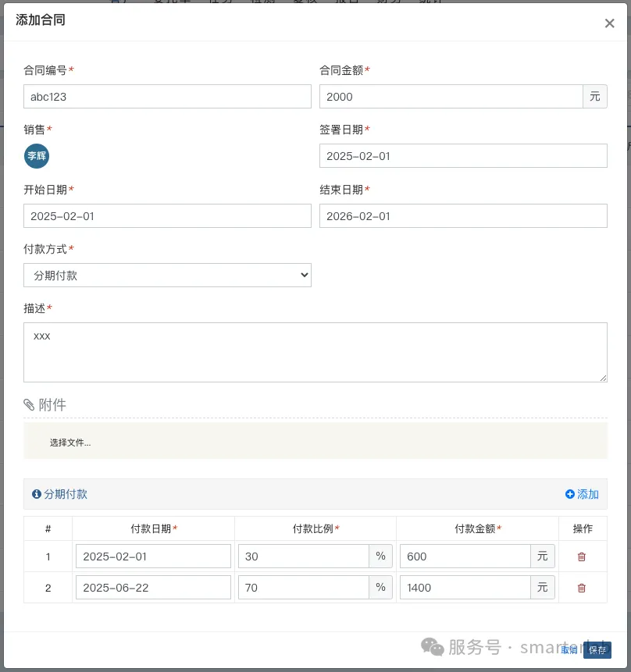Click the 保存 button

pos(597,649)
